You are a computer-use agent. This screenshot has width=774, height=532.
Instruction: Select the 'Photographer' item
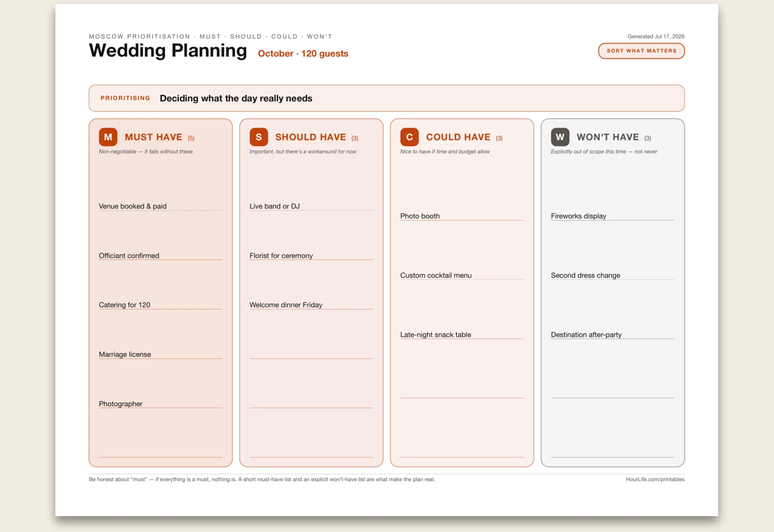click(120, 404)
